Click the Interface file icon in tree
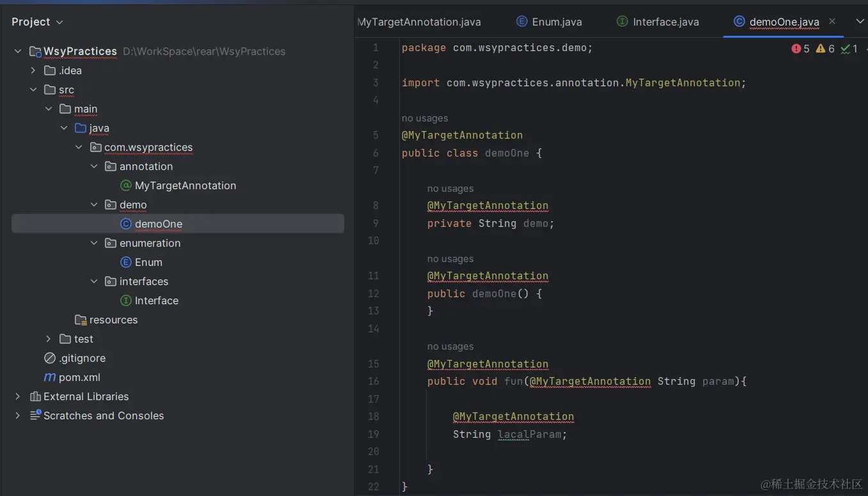 click(x=126, y=300)
